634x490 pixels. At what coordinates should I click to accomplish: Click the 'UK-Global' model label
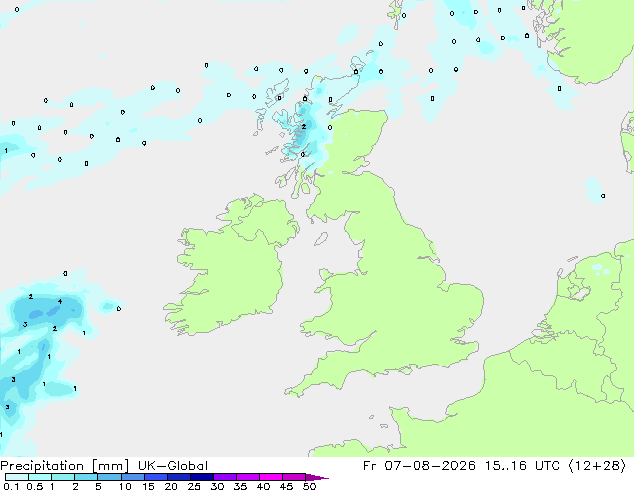(173, 466)
